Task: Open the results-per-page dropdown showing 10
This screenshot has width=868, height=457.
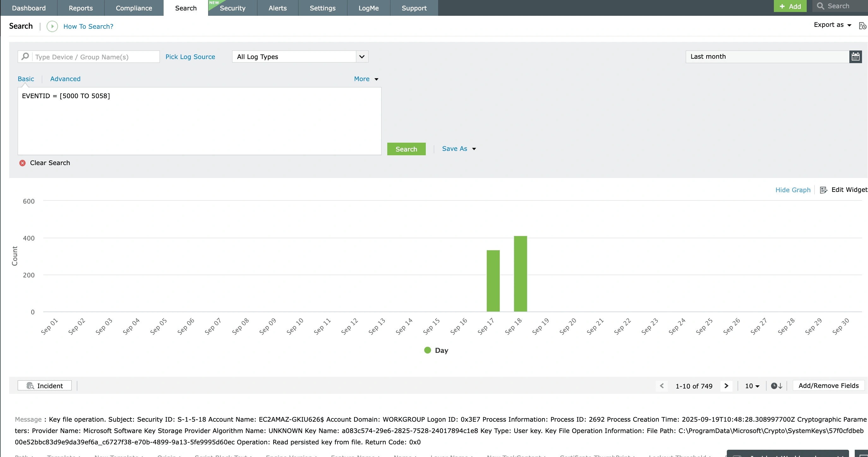Action: tap(752, 386)
